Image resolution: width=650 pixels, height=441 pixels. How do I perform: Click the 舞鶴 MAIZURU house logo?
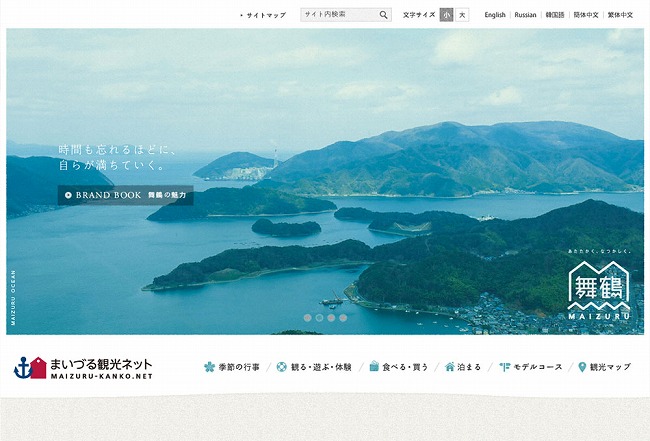(599, 292)
